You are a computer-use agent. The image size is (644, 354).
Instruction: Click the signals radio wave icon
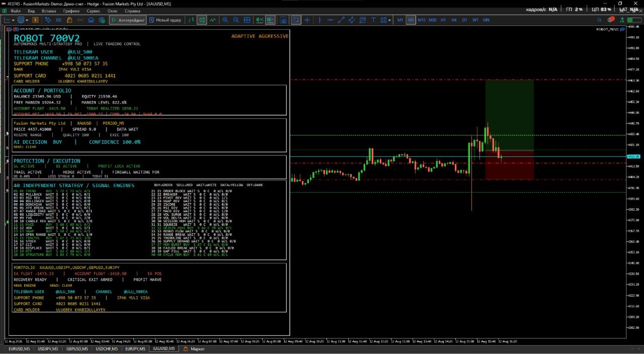tap(80, 20)
